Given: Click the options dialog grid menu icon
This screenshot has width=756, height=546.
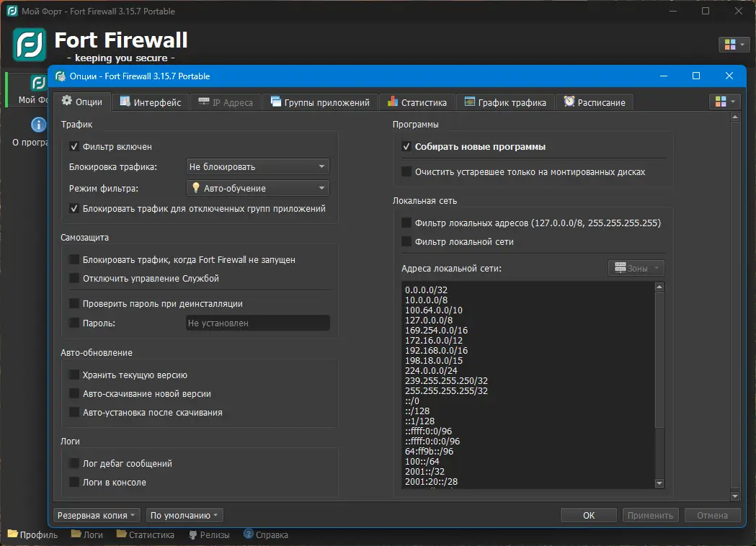Looking at the screenshot, I should [x=725, y=101].
